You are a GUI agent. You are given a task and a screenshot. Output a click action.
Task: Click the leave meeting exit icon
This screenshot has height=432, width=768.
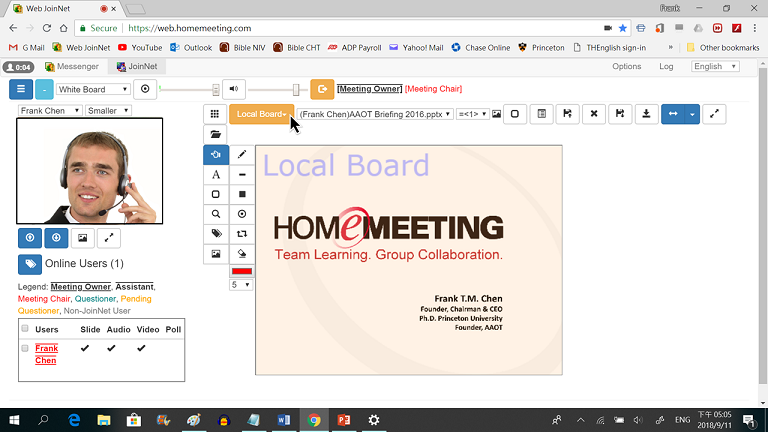[322, 89]
